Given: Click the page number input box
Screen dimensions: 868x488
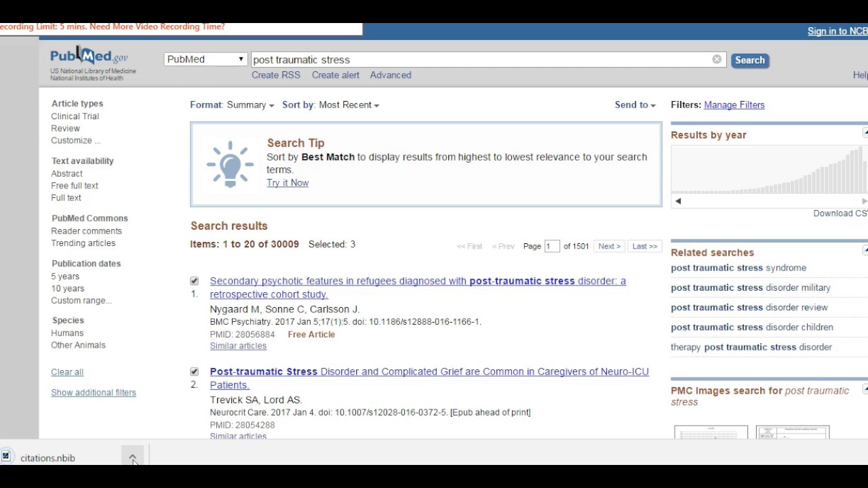Looking at the screenshot, I should pos(552,246).
